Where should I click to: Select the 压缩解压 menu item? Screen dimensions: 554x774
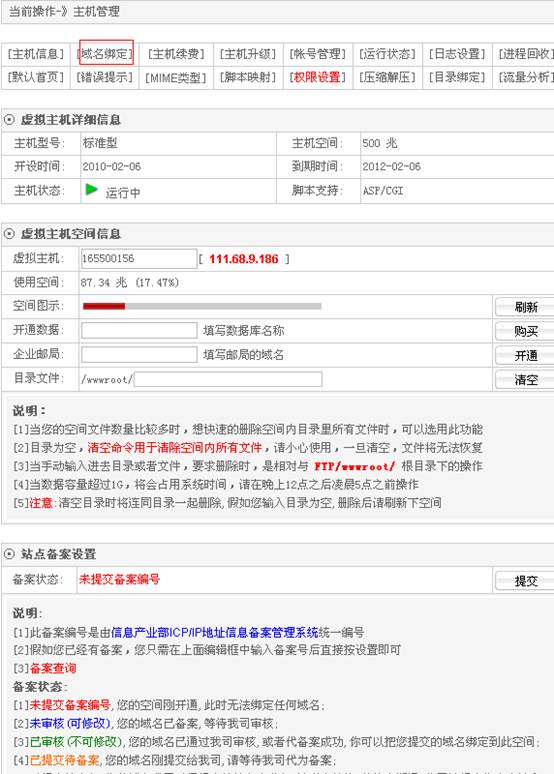point(388,77)
